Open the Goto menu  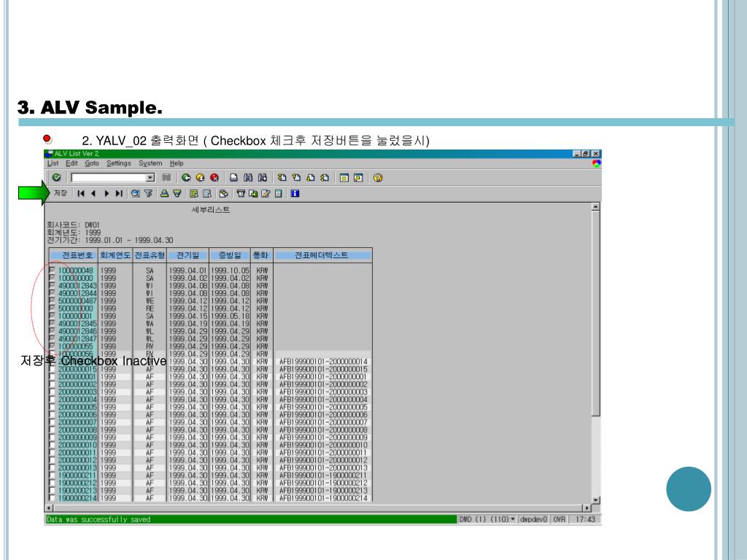tap(92, 163)
